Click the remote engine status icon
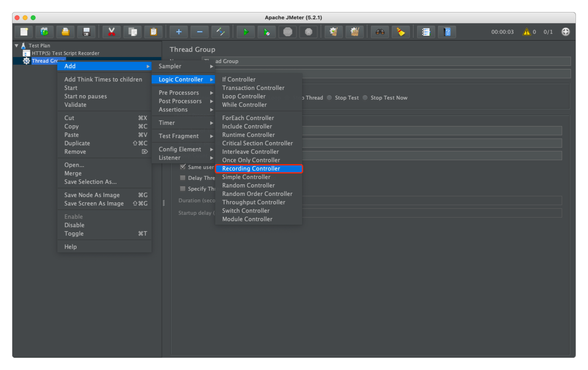The height and width of the screenshot is (370, 588). 566,32
